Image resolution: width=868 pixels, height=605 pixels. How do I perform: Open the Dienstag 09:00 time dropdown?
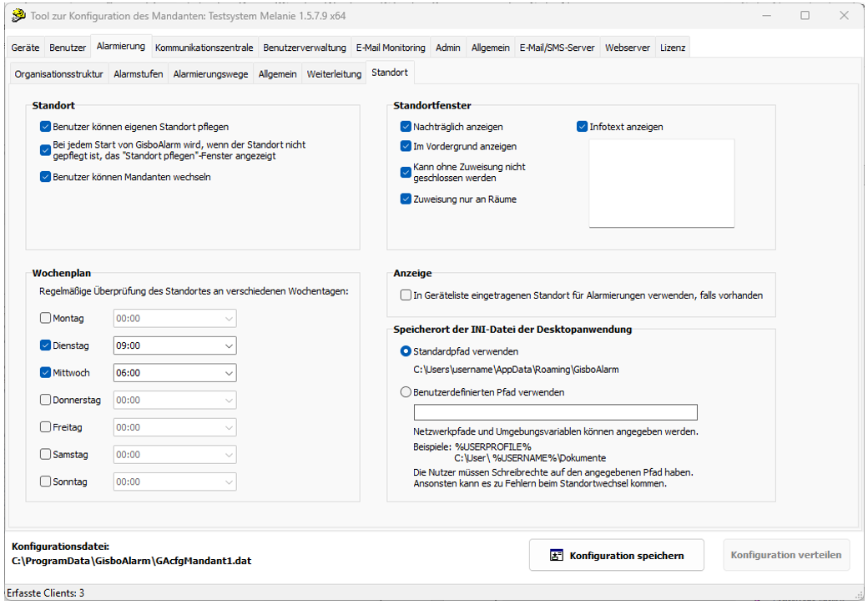[174, 345]
